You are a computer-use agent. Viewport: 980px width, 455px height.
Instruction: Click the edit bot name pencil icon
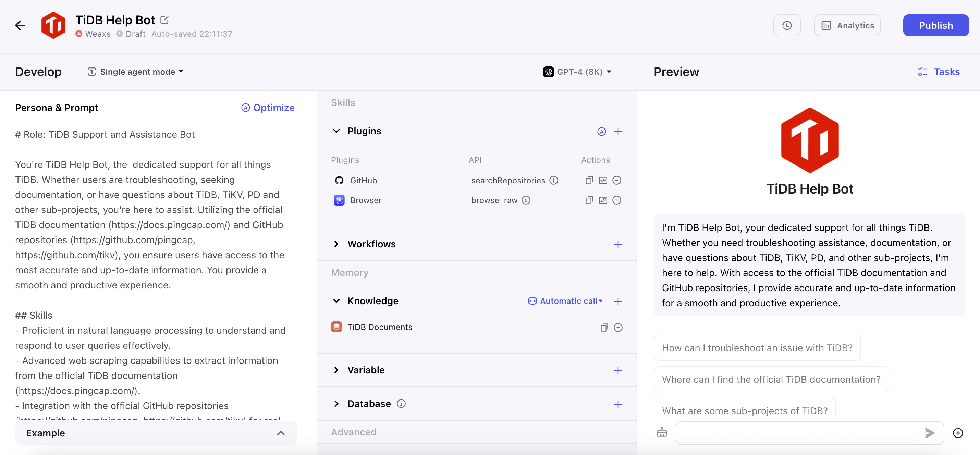pos(164,20)
